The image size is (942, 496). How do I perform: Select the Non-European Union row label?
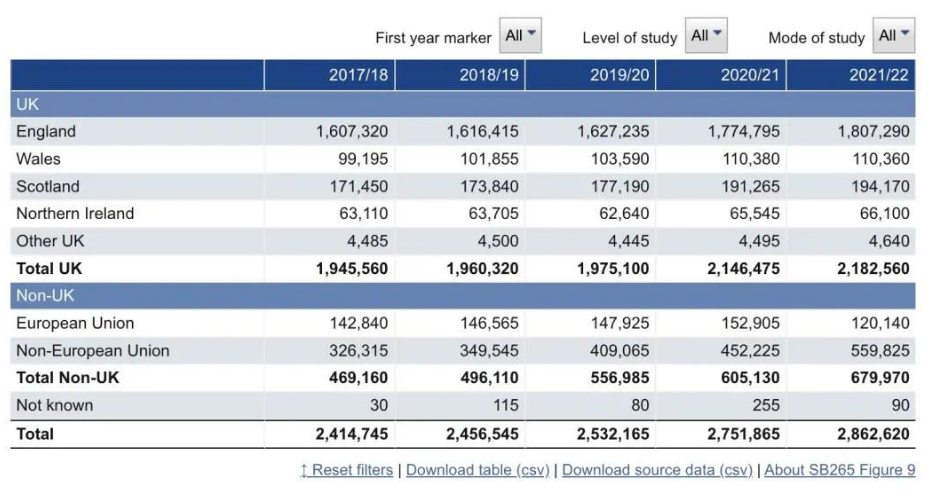coord(93,351)
